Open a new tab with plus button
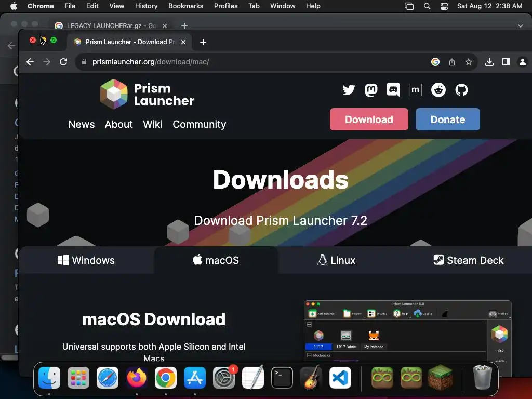 (203, 42)
